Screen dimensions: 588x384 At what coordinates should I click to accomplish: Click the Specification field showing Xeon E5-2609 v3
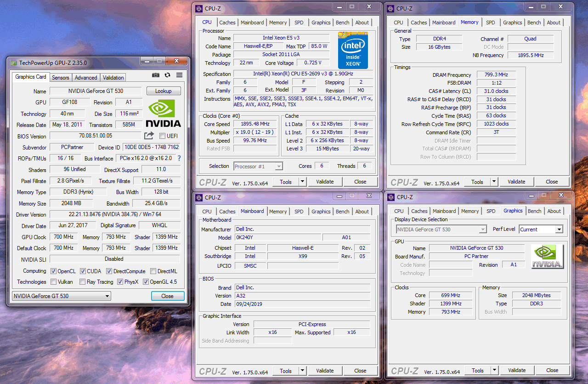pos(303,74)
